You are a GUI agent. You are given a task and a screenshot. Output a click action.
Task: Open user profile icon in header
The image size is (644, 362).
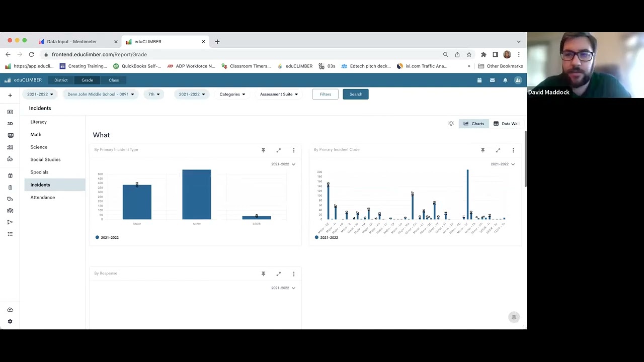tap(518, 80)
